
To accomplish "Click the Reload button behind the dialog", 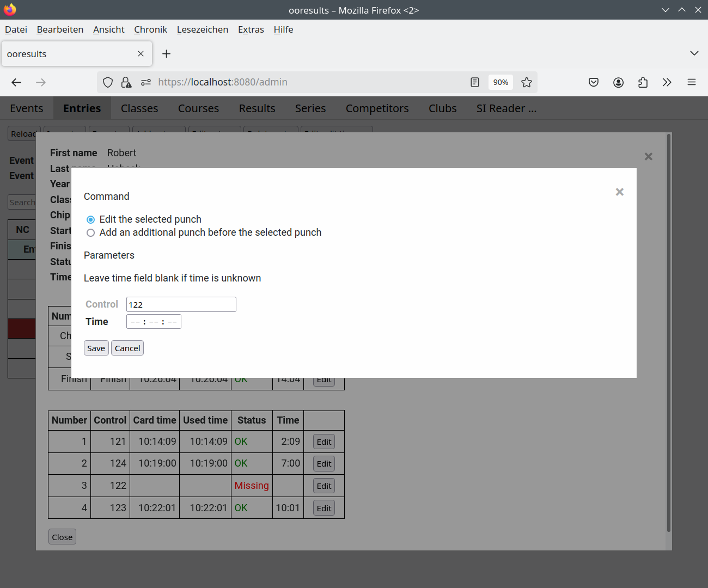I will [x=22, y=134].
